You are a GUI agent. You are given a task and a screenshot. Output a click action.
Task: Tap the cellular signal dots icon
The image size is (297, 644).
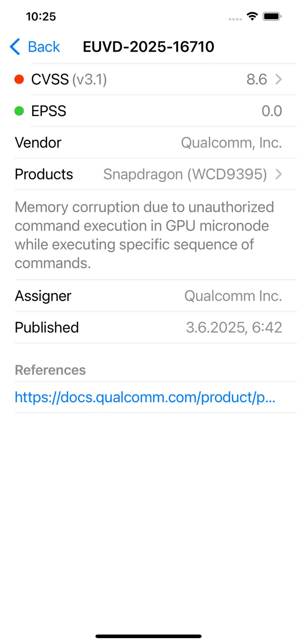coord(235,19)
